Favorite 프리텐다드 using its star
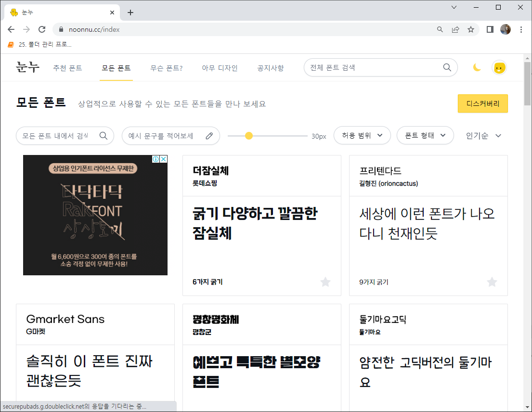The image size is (532, 412). [492, 282]
